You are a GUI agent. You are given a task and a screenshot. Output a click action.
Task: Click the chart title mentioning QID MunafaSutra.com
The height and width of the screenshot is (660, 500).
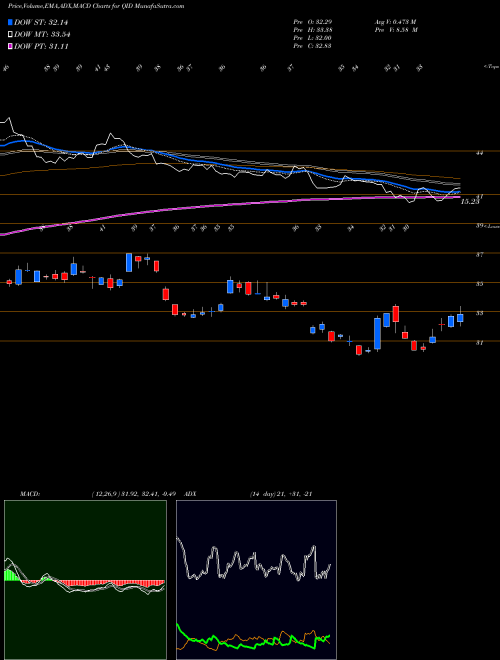coord(96,6)
